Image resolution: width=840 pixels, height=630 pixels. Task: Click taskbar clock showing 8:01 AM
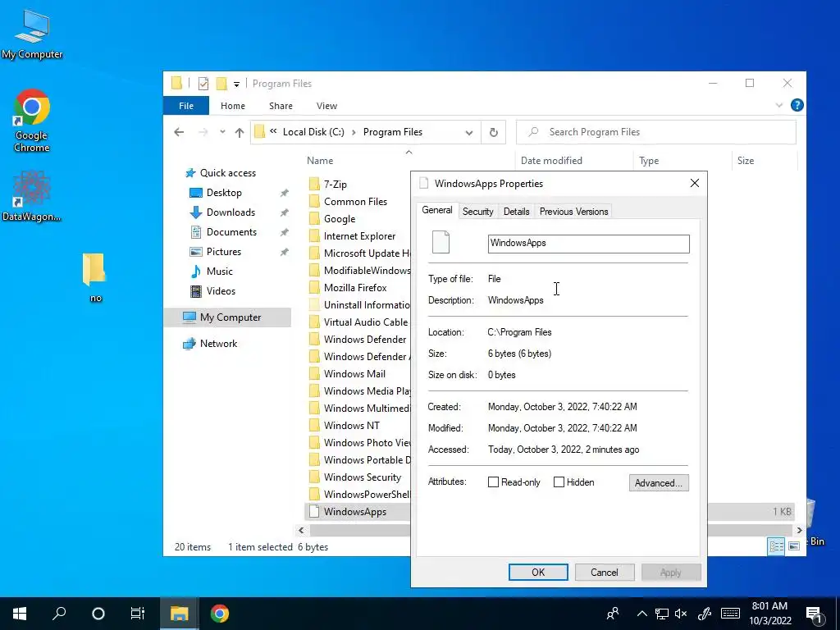769,614
